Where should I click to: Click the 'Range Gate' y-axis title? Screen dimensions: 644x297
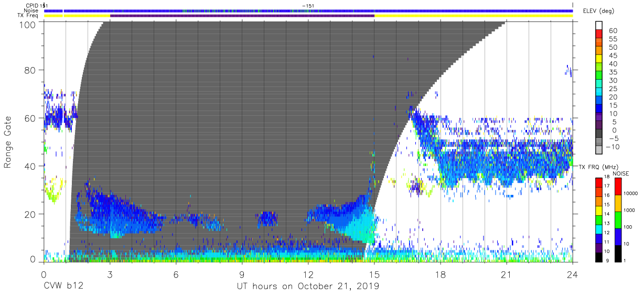[8, 142]
